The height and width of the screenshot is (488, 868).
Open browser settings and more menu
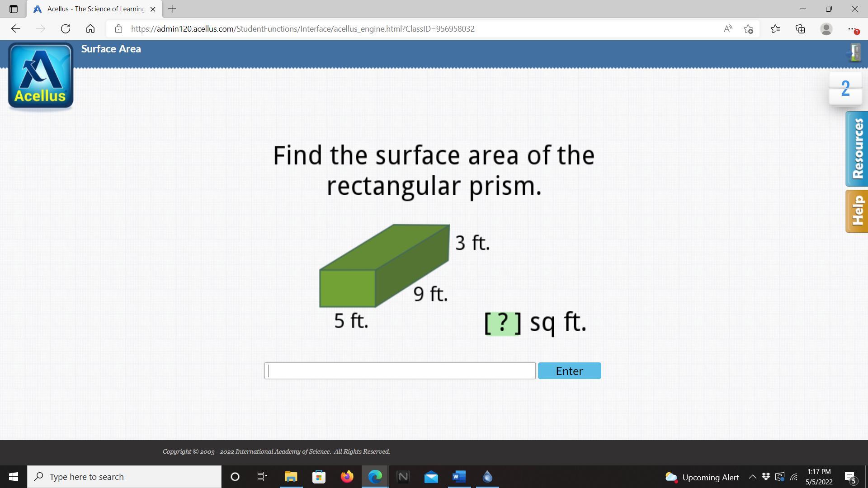[x=852, y=29]
